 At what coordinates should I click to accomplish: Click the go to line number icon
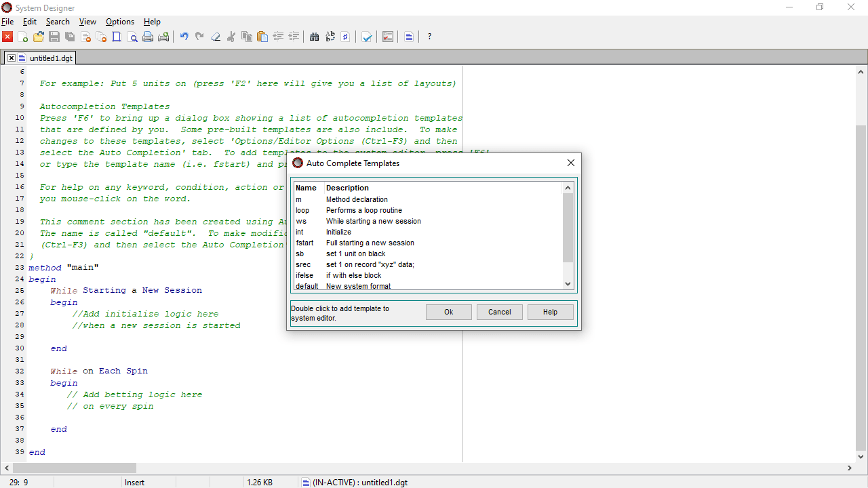click(x=346, y=37)
